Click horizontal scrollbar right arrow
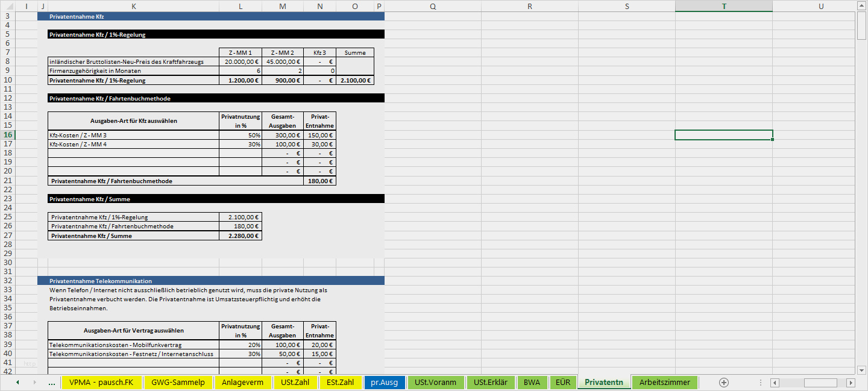Screen dimensions: 868x391 (x=851, y=383)
